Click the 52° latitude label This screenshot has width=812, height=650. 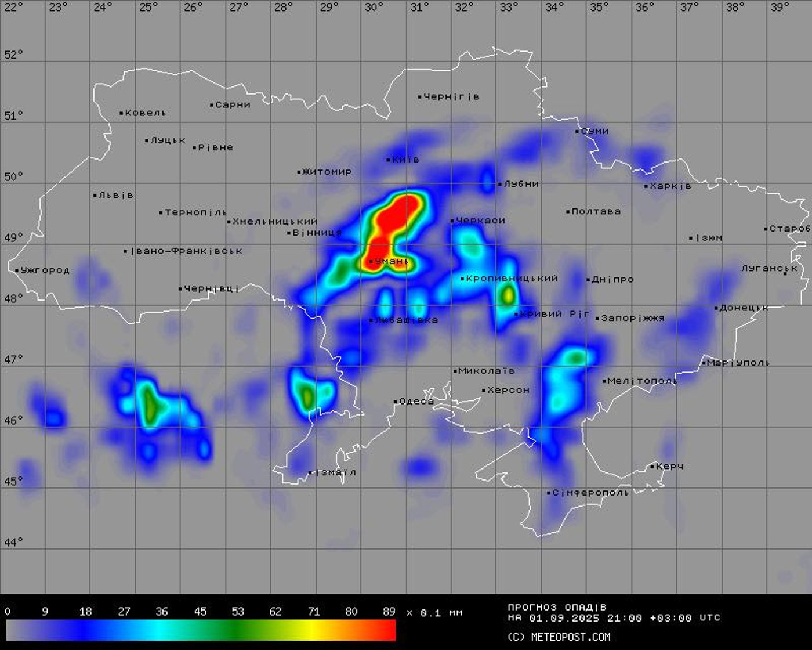click(13, 55)
